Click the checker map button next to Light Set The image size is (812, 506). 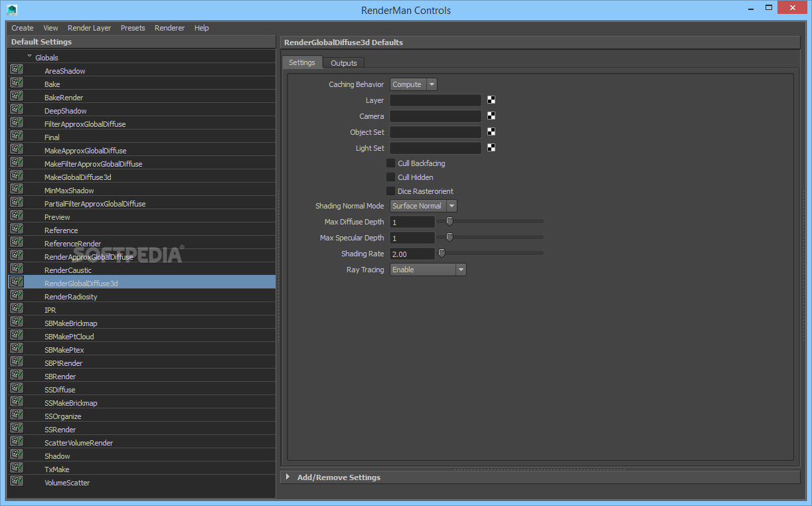[491, 148]
